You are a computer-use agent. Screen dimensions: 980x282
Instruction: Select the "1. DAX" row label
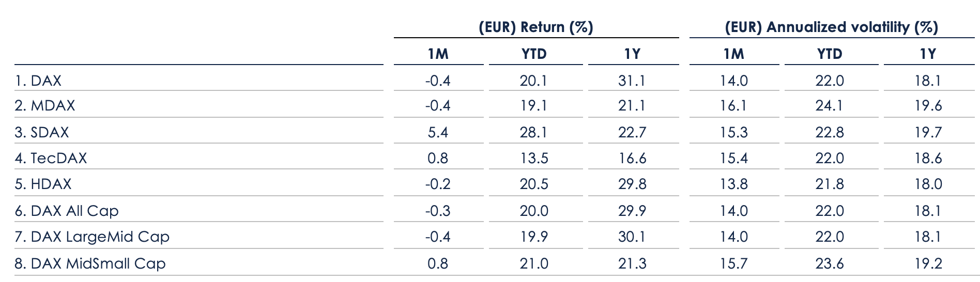point(38,81)
